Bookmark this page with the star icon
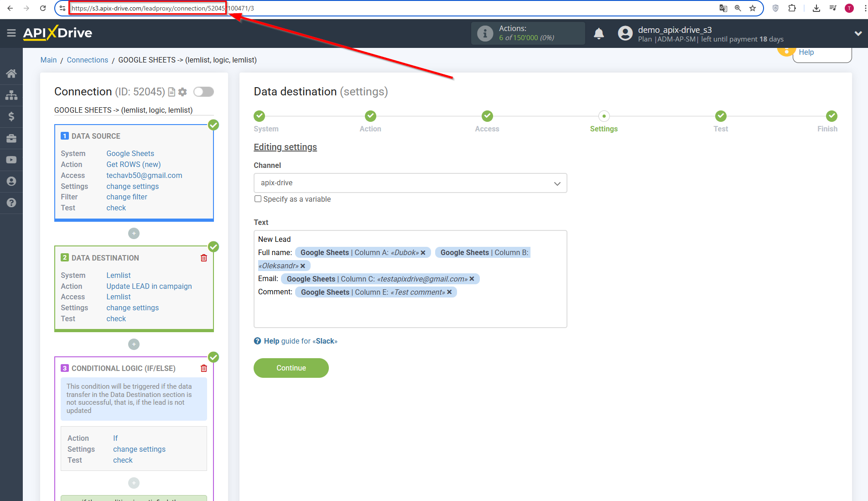The image size is (868, 501). pos(753,8)
